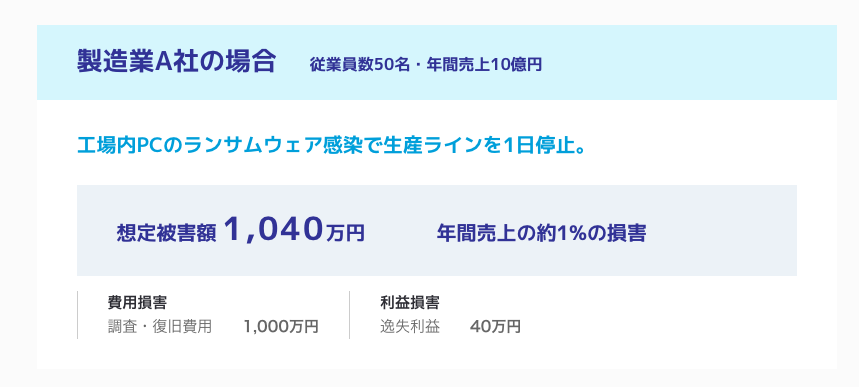Select the 費用損害 heading
This screenshot has width=859, height=387.
(138, 303)
